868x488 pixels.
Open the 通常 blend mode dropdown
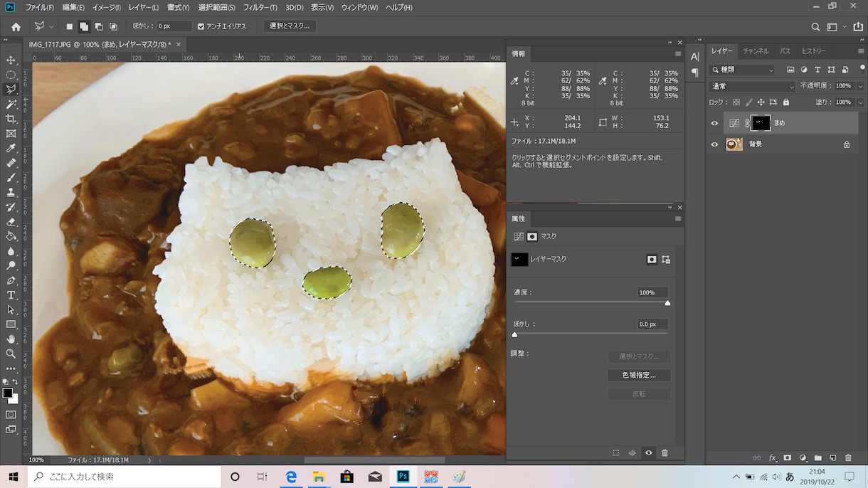752,86
